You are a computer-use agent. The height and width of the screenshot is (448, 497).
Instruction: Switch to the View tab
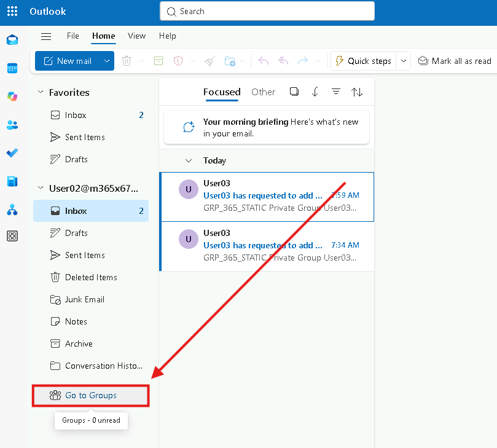pyautogui.click(x=136, y=36)
